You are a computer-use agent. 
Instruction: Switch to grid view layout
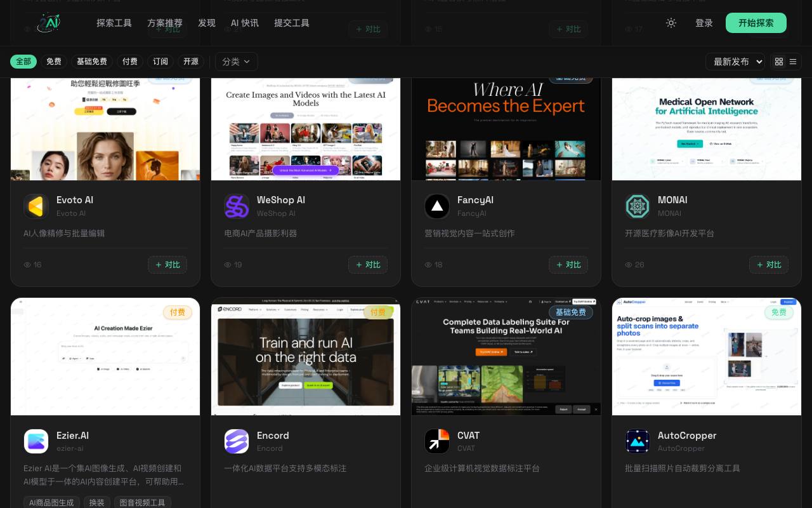click(x=778, y=62)
